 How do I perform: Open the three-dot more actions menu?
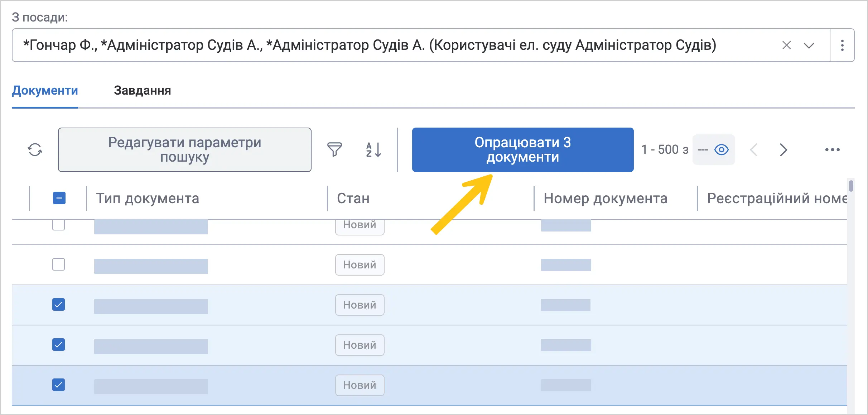[832, 150]
